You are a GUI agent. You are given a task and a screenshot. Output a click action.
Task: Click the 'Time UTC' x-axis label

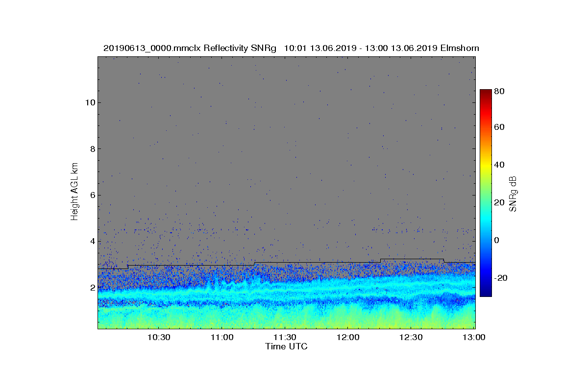pyautogui.click(x=287, y=346)
